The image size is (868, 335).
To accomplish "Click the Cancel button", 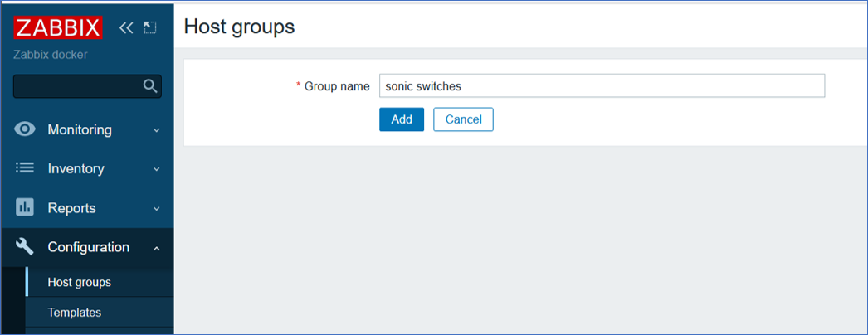I will tap(463, 119).
